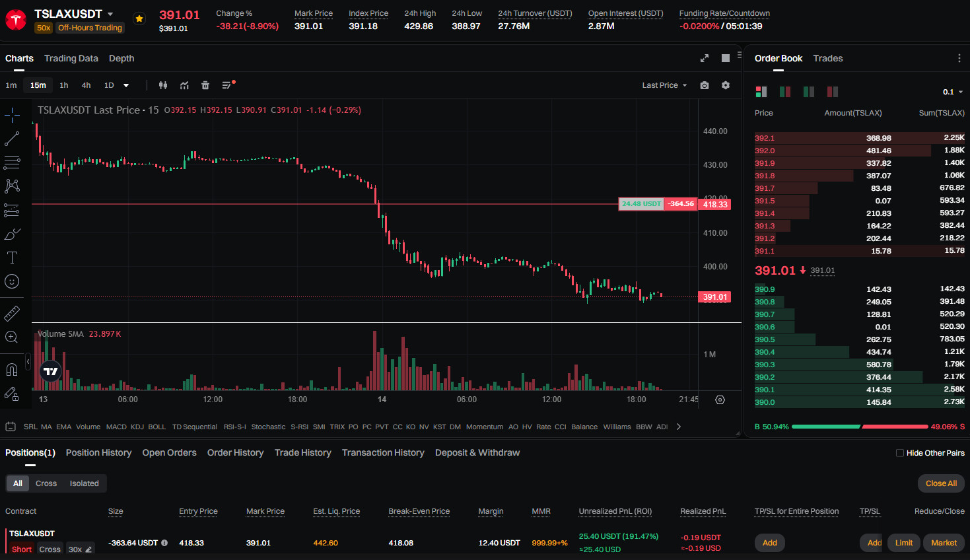The width and height of the screenshot is (970, 560).
Task: Open the horizontal lines tool
Action: (x=12, y=162)
